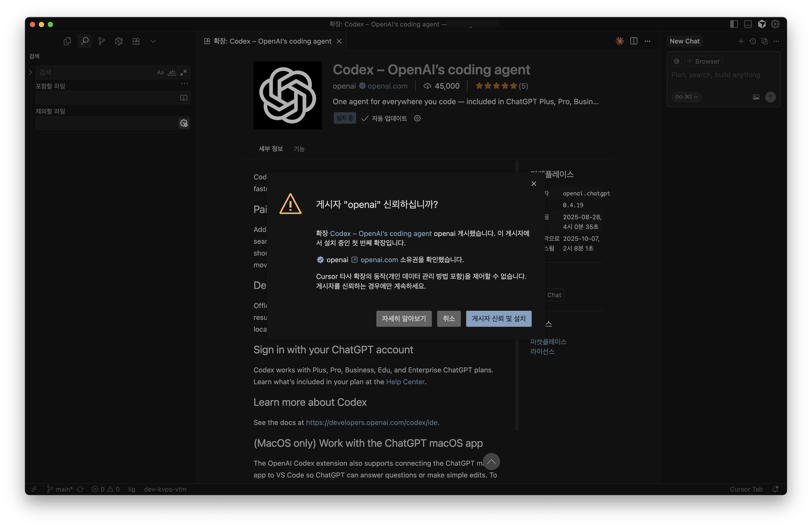Viewport: 812px width, 528px height.
Task: Switch to the 기능 tab
Action: tap(299, 149)
